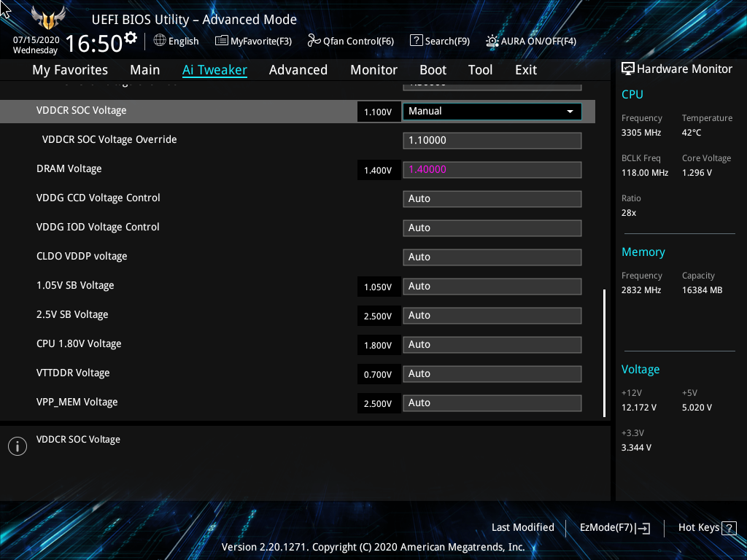Click the EzMode exit arrow icon
This screenshot has height=560, width=747.
click(643, 528)
